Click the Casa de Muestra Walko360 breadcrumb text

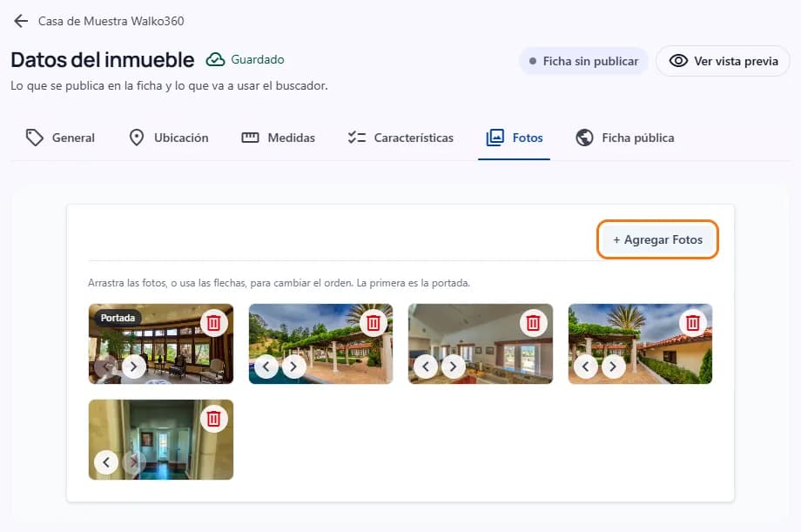click(x=111, y=21)
